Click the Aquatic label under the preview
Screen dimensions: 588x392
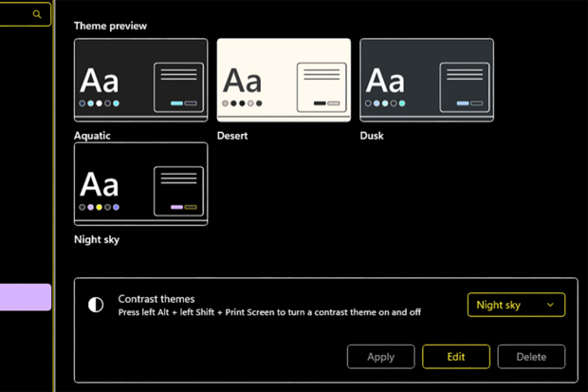(x=92, y=136)
